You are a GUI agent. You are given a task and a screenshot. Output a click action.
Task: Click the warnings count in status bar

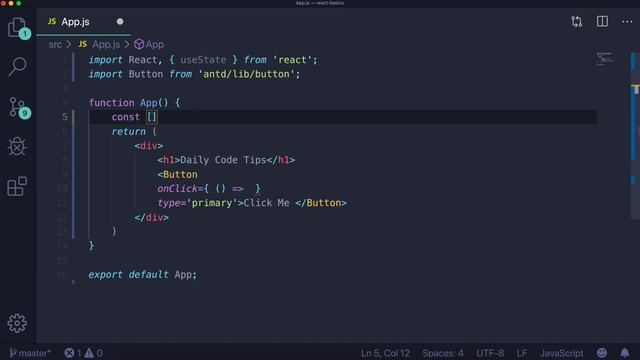[93, 353]
